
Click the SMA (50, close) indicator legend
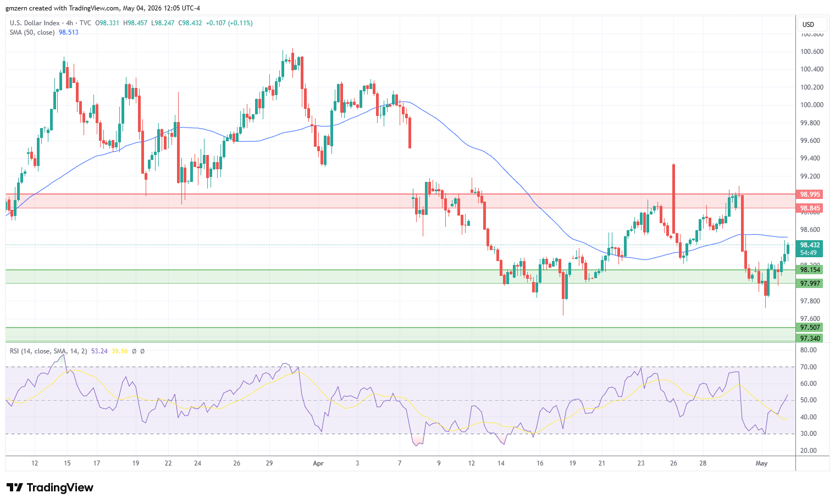(32, 32)
